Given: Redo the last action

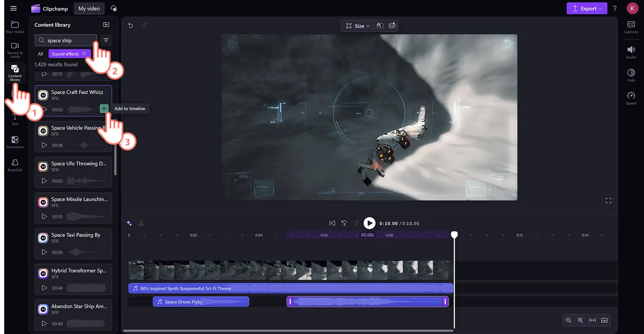Looking at the screenshot, I should coord(144,25).
